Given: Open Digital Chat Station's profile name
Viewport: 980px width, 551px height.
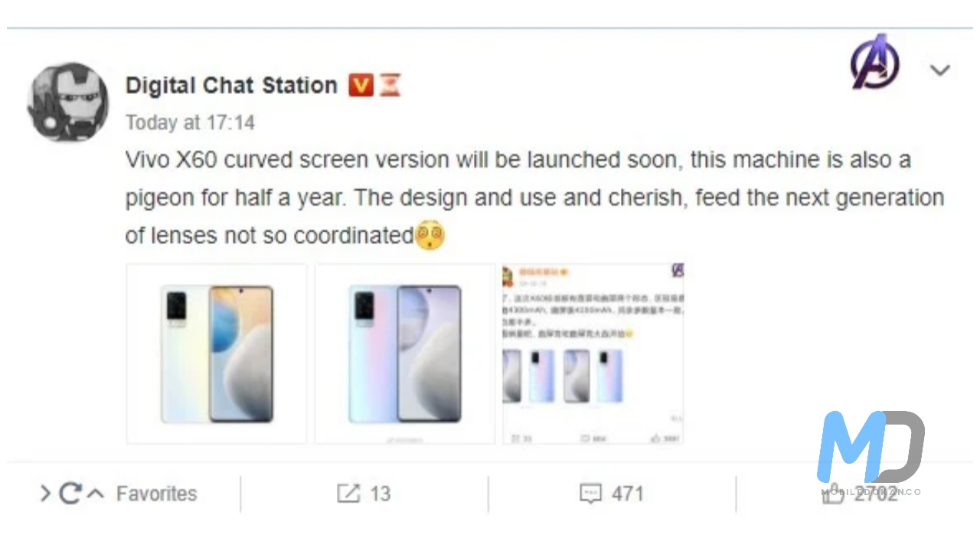Looking at the screenshot, I should (231, 85).
